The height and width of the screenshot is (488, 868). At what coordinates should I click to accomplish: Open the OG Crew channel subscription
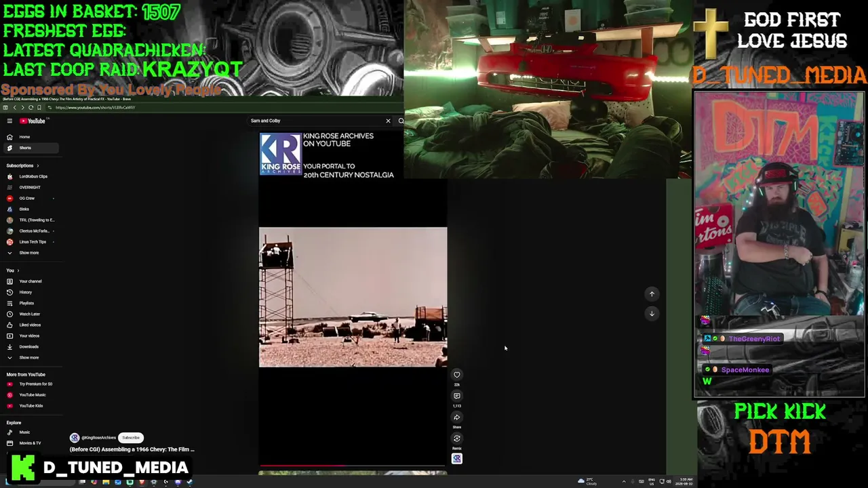coord(31,198)
